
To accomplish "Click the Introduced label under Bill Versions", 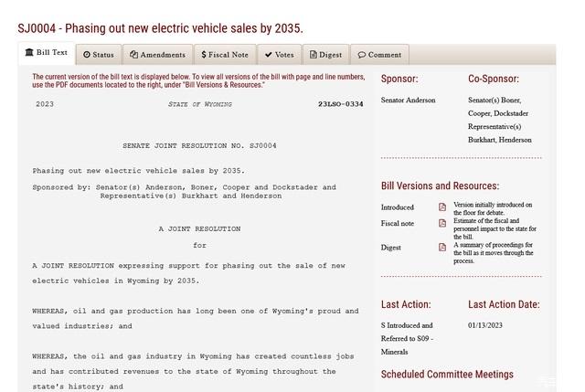I will point(398,207).
